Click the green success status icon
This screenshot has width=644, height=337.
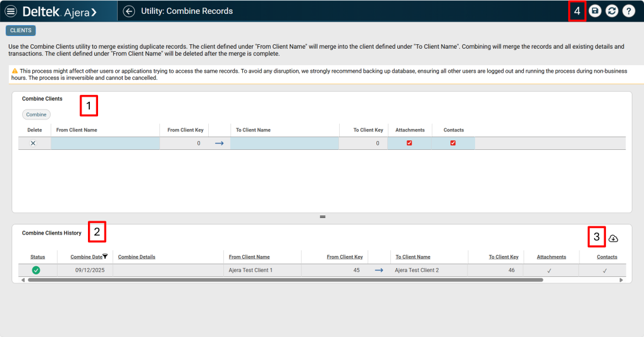[x=36, y=270]
